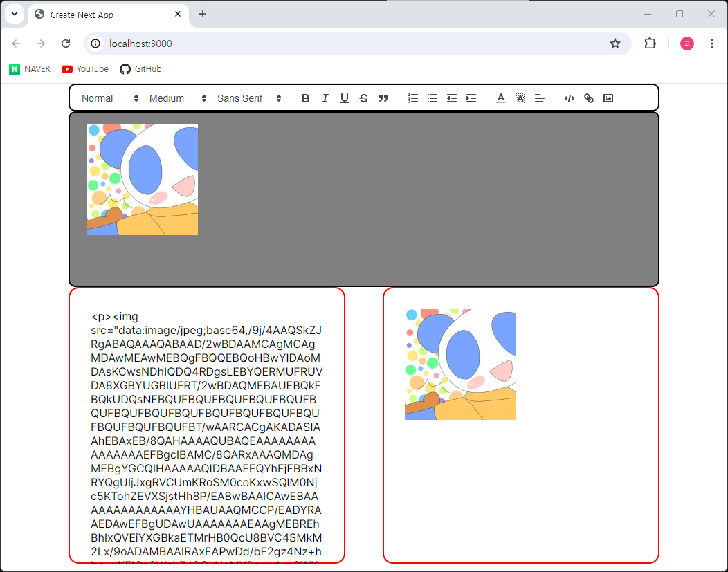The image size is (728, 572).
Task: Open the Chrome profile avatar
Action: [x=687, y=44]
